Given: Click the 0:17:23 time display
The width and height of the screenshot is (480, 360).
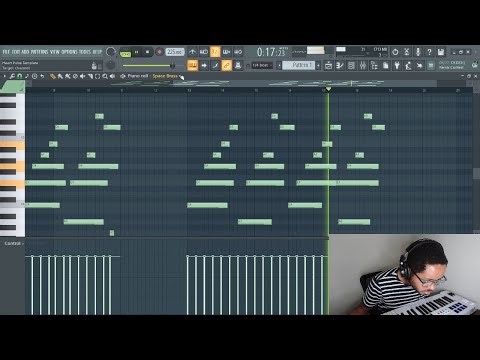Looking at the screenshot, I should coord(271,52).
